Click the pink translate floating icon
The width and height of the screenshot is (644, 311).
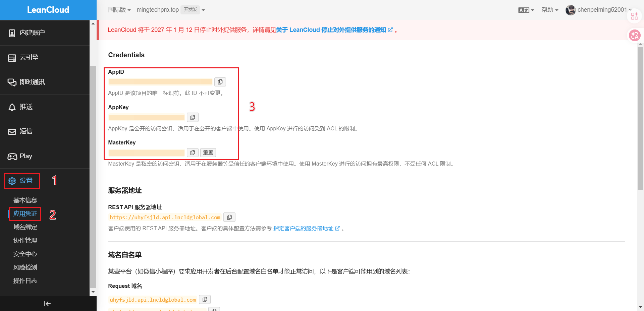click(634, 35)
